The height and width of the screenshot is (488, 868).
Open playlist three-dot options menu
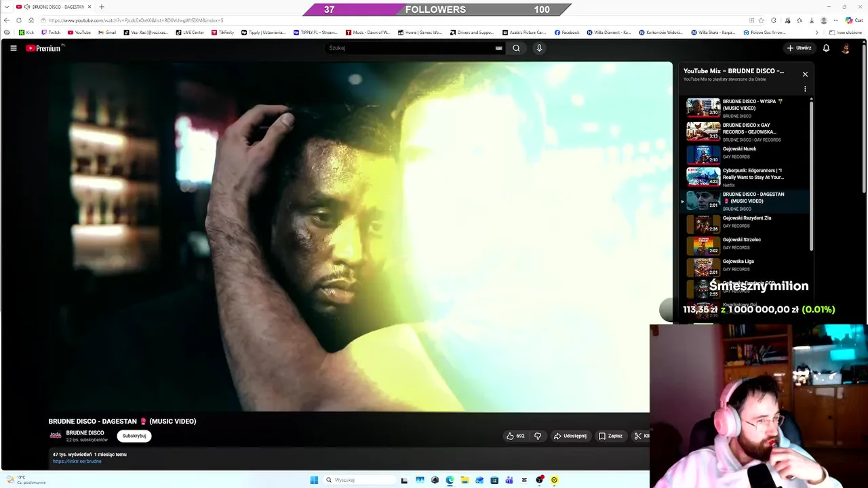point(805,89)
